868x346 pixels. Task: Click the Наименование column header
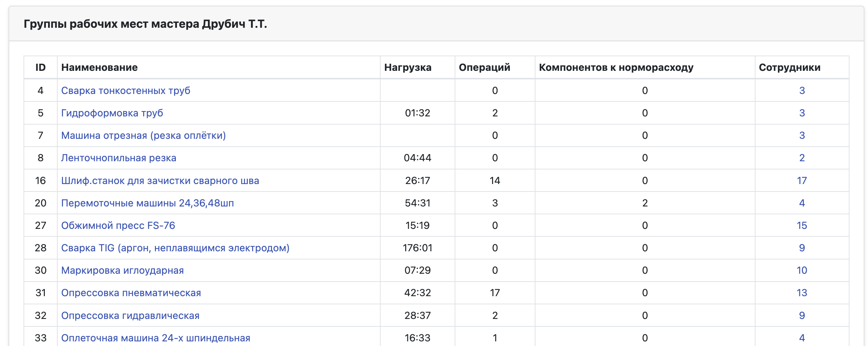point(99,67)
